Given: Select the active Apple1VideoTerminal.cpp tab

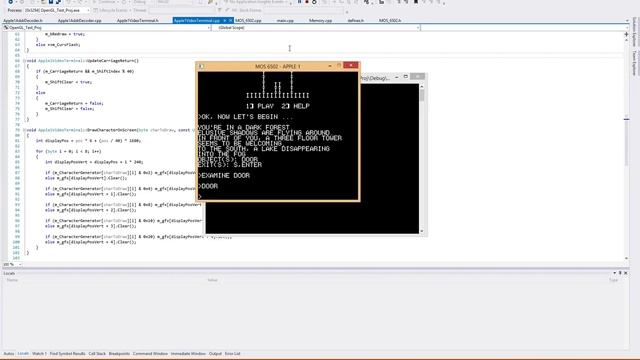Looking at the screenshot, I should pyautogui.click(x=197, y=20).
